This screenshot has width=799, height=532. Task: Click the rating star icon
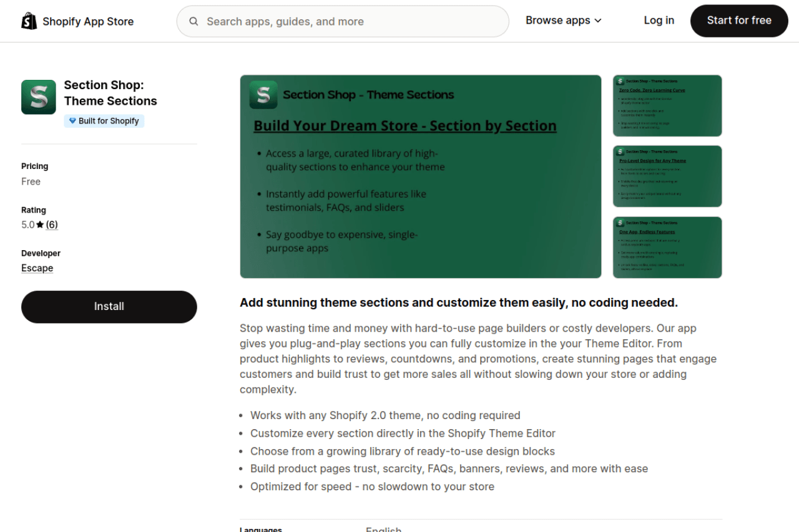click(x=40, y=225)
